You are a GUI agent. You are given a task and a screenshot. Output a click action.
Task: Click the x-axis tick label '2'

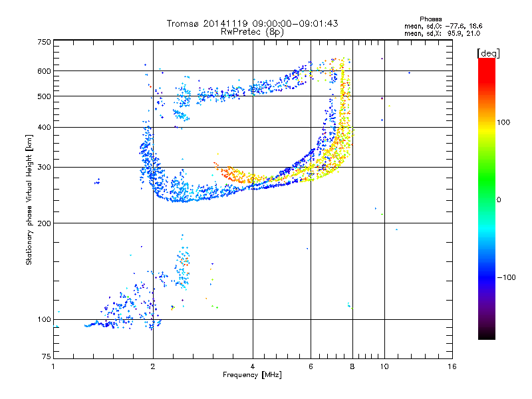click(x=153, y=366)
